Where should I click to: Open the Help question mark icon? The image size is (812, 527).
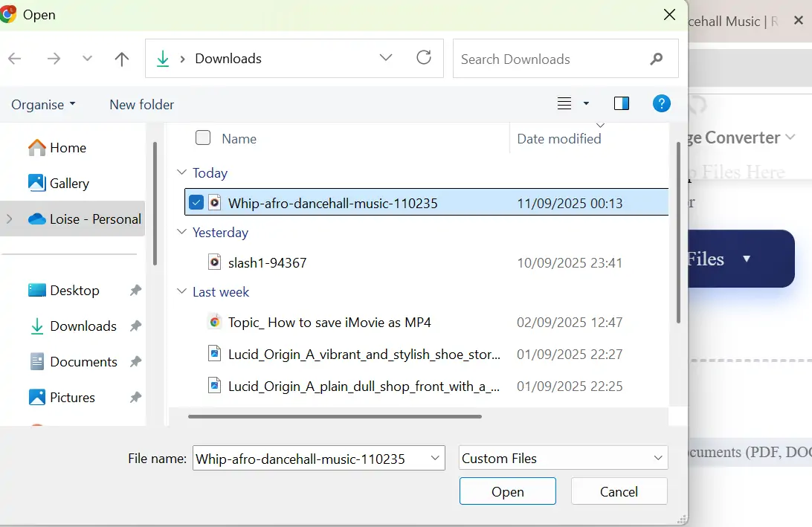661,104
